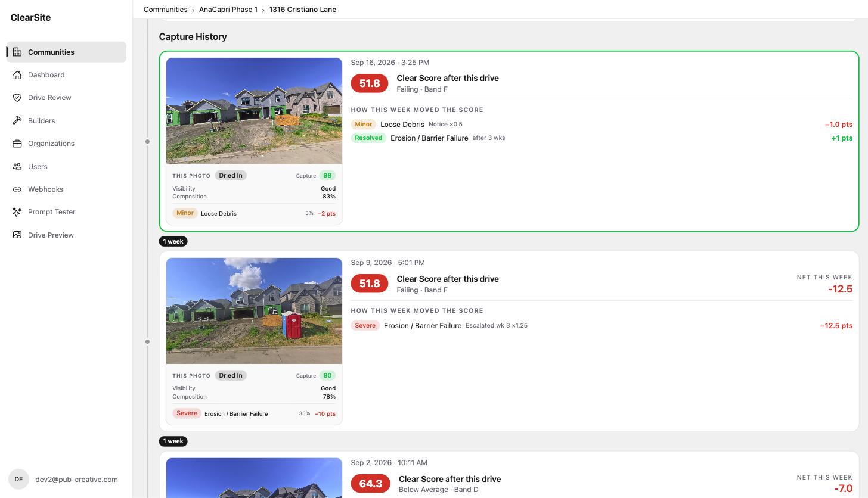Click the 64.3 score badge for Sep 2
This screenshot has width=868, height=498.
[370, 484]
